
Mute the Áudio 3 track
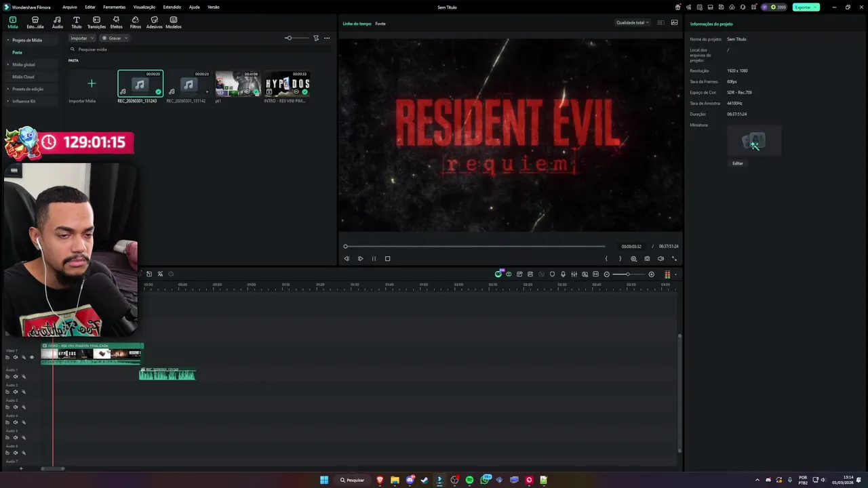16,407
